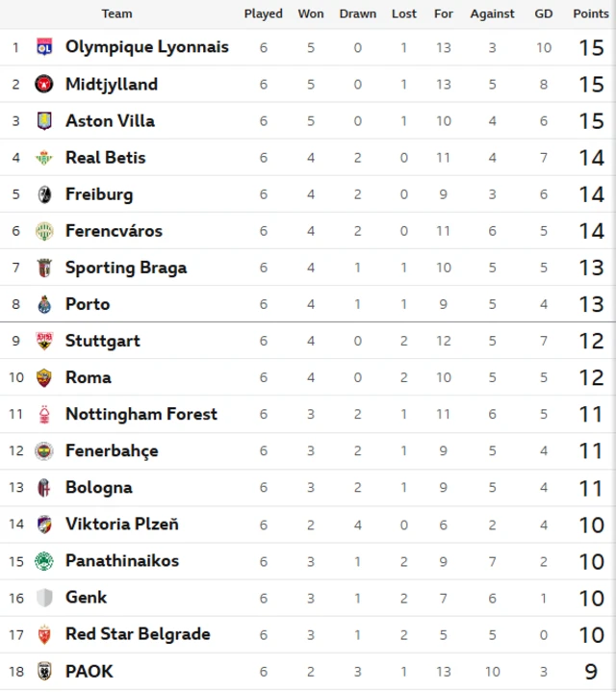Click the Olympique Lyonnais club crest
Image resolution: width=616 pixels, height=692 pixels.
tap(44, 47)
